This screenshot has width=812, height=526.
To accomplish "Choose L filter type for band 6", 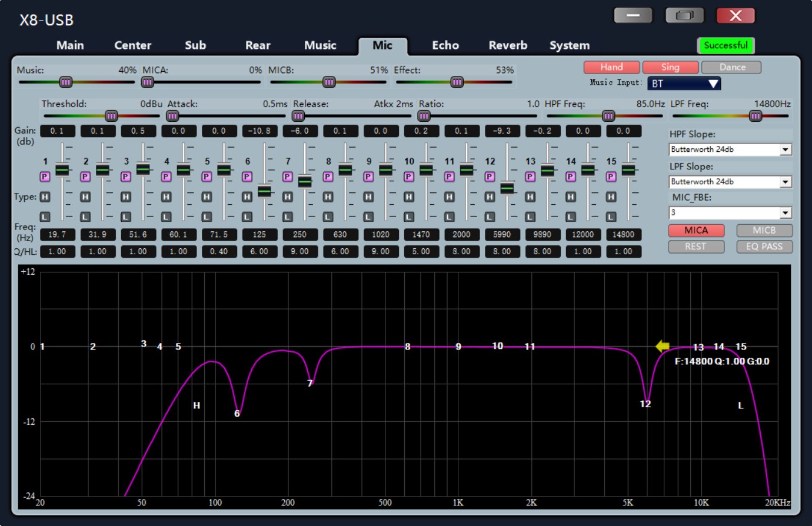I will [x=247, y=217].
